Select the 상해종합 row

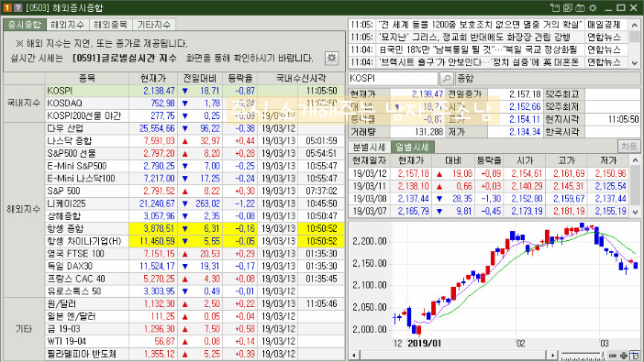point(194,216)
